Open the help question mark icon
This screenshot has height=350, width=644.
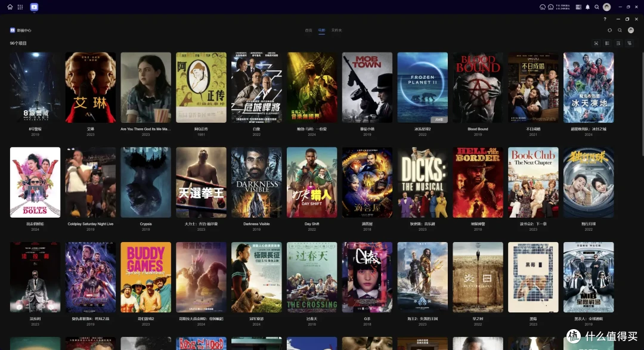(605, 19)
